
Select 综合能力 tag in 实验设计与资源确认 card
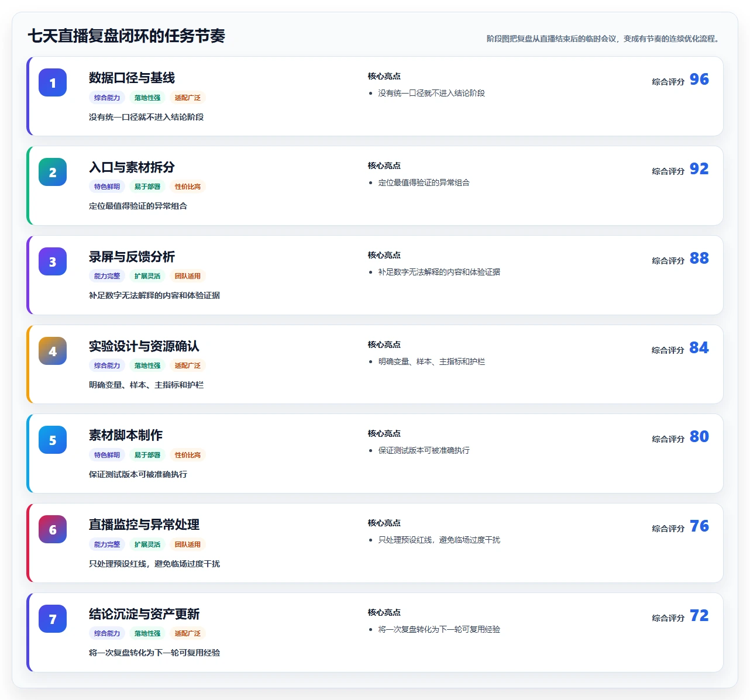pyautogui.click(x=107, y=365)
